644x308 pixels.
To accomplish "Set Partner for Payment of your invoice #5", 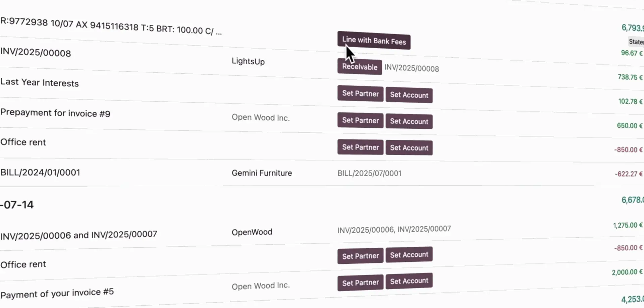I will click(x=360, y=283).
